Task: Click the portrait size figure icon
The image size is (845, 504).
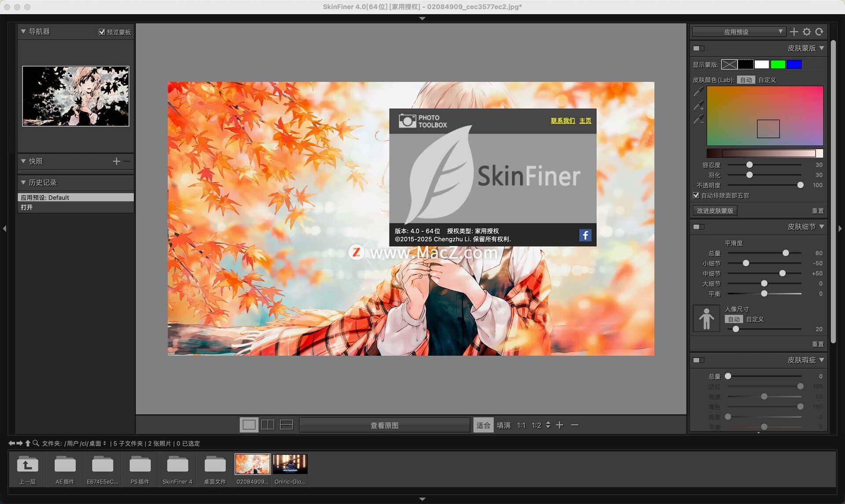Action: (706, 318)
